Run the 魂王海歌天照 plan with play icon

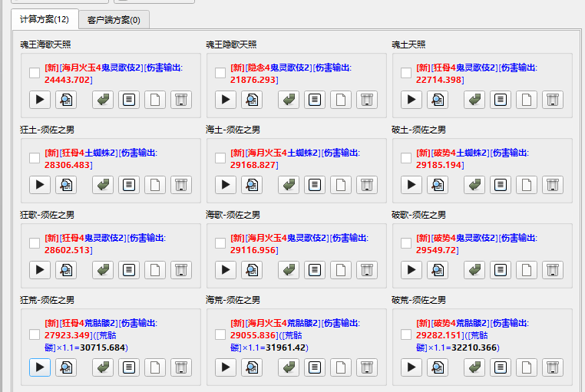pyautogui.click(x=40, y=100)
